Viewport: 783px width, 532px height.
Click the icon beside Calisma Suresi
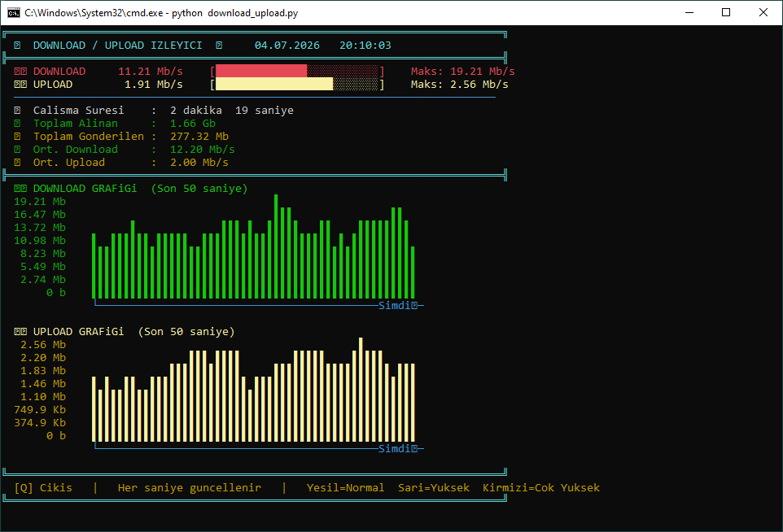[17, 111]
